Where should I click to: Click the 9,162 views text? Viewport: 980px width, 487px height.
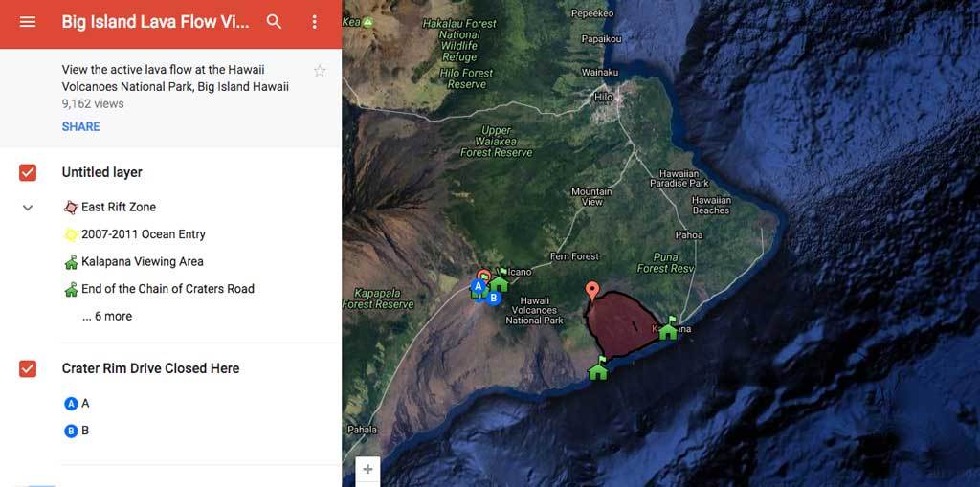pyautogui.click(x=93, y=103)
